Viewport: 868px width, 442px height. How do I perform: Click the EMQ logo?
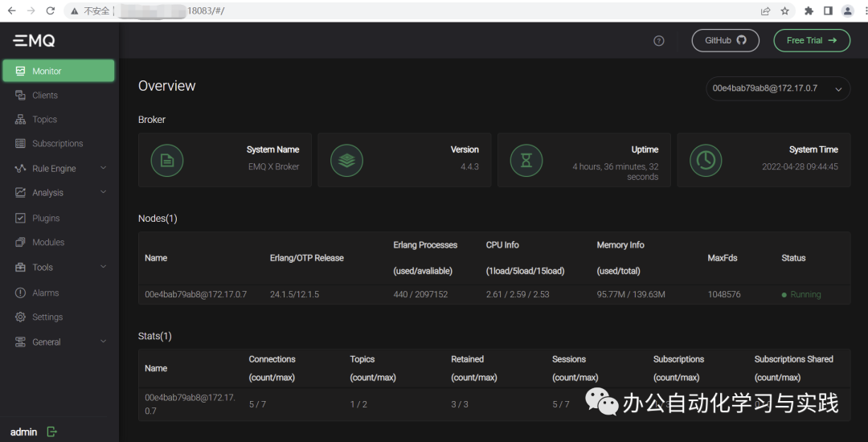[x=34, y=40]
